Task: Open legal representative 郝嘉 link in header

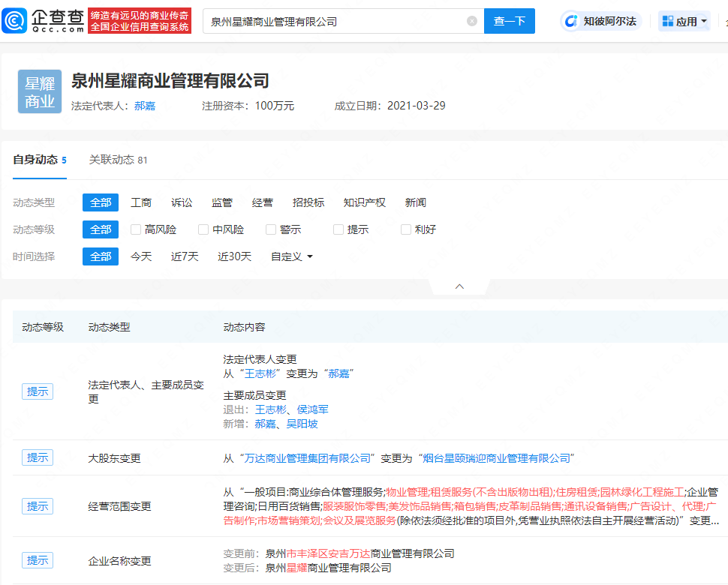Action: (145, 106)
